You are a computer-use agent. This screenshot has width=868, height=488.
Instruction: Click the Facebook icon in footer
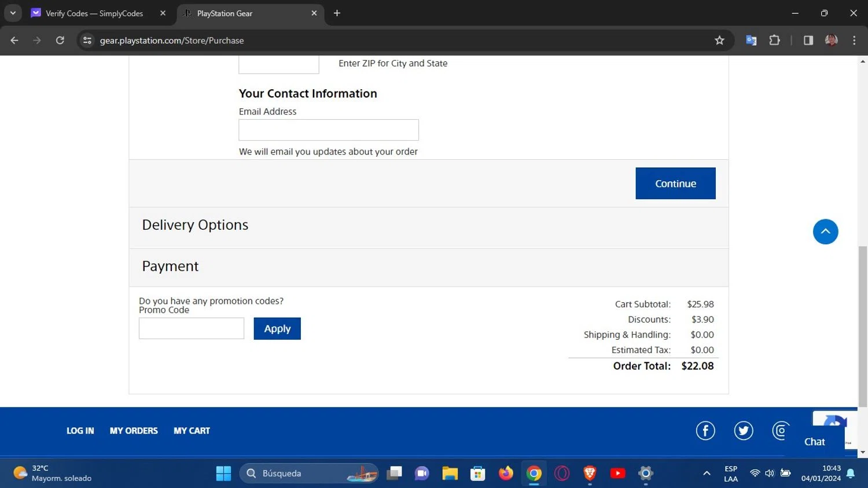click(705, 431)
